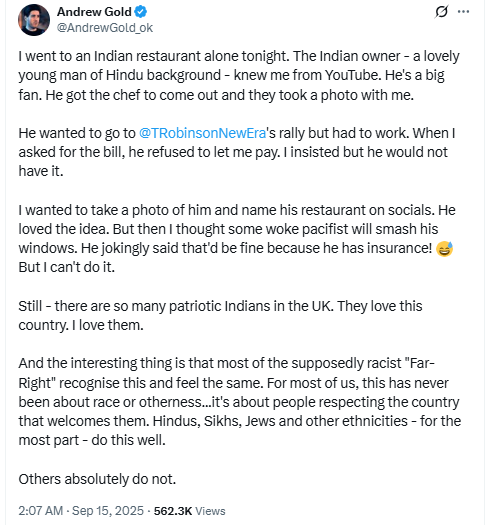The height and width of the screenshot is (525, 489).
Task: Open the @AndrewGold_ok handle link
Action: pyautogui.click(x=105, y=28)
